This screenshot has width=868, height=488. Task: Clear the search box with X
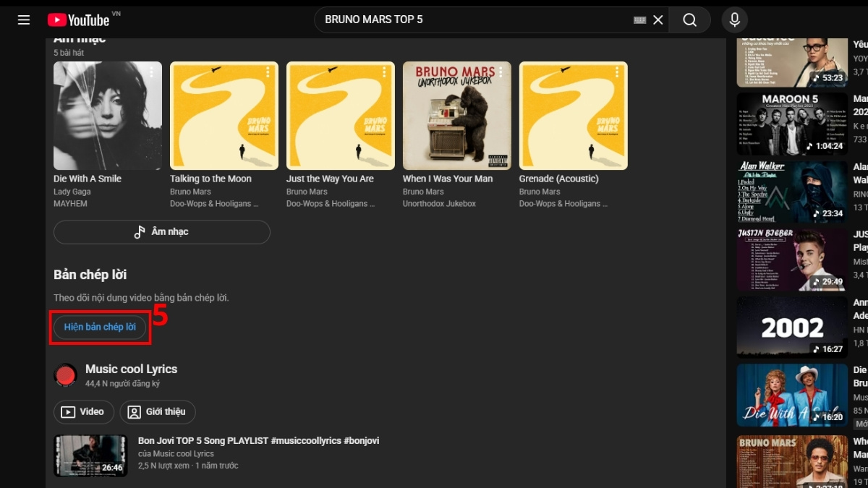658,20
